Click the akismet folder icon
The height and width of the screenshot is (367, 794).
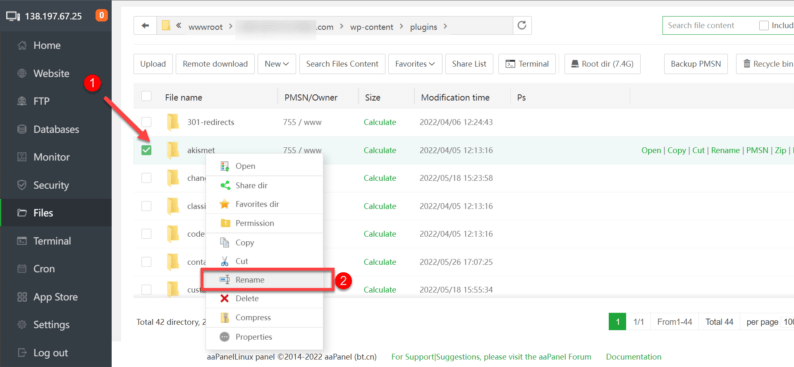(173, 150)
